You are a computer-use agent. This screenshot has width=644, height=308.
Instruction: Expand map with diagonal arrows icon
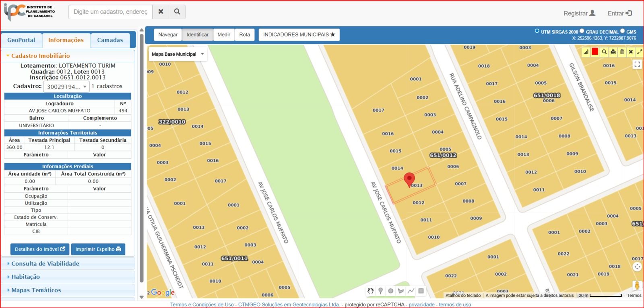click(x=640, y=51)
